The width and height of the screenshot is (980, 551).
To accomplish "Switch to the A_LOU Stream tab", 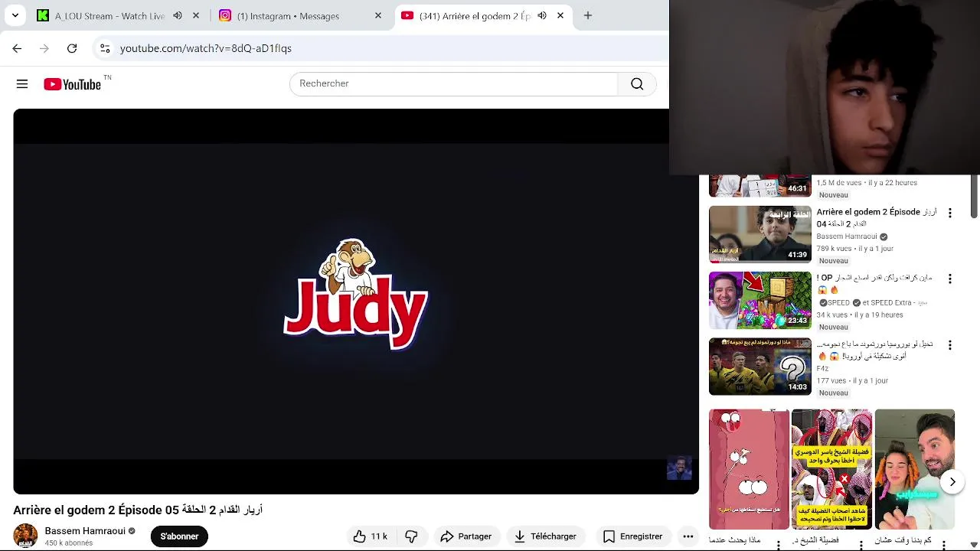I will click(x=109, y=16).
